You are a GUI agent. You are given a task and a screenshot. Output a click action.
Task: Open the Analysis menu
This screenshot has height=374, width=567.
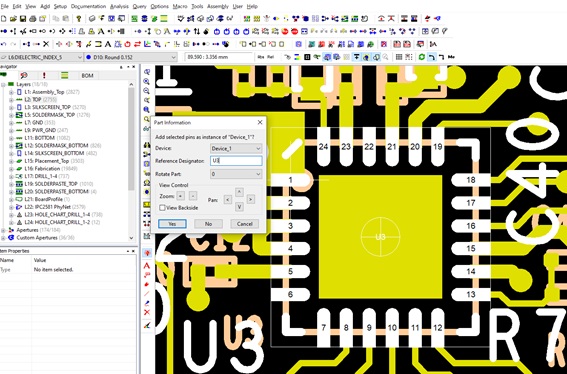(119, 6)
